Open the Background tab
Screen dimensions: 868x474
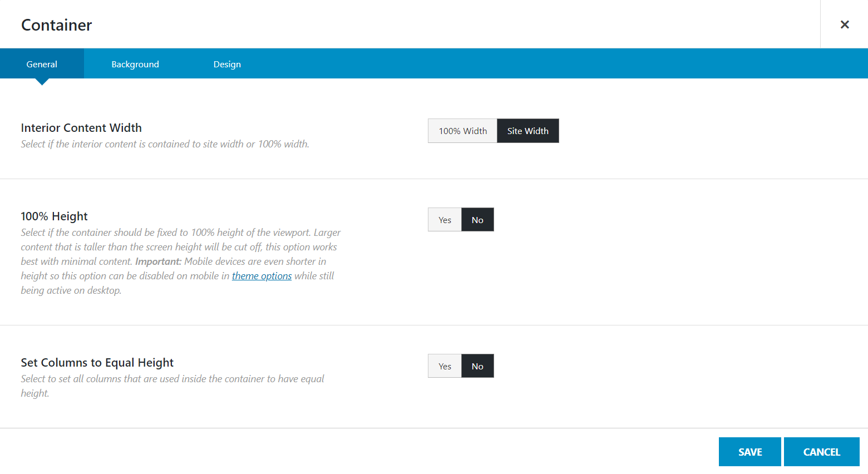[x=135, y=63]
